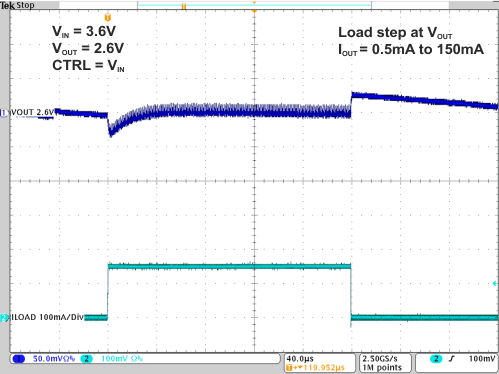Click the CTRL = VIN annotation
Image resolution: width=499 pixels, height=374 pixels.
88,66
